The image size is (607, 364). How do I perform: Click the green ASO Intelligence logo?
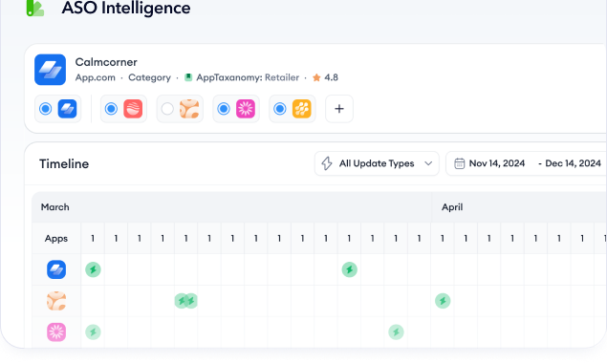pos(35,9)
